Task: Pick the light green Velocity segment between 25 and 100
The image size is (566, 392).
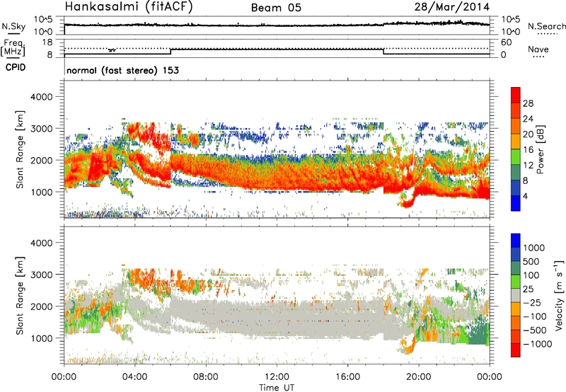Action: click(x=516, y=282)
